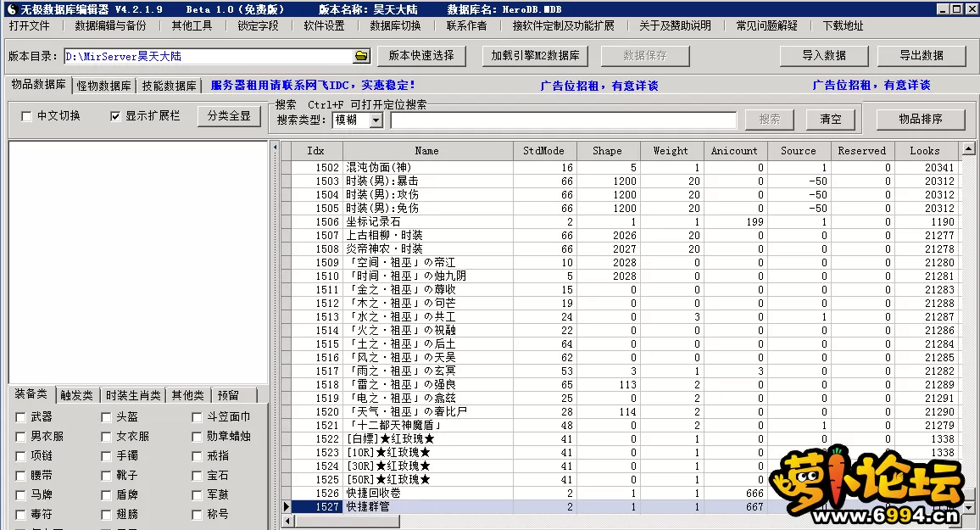Open the 锁定字段 menu
Viewport: 980px width, 530px height.
(258, 25)
